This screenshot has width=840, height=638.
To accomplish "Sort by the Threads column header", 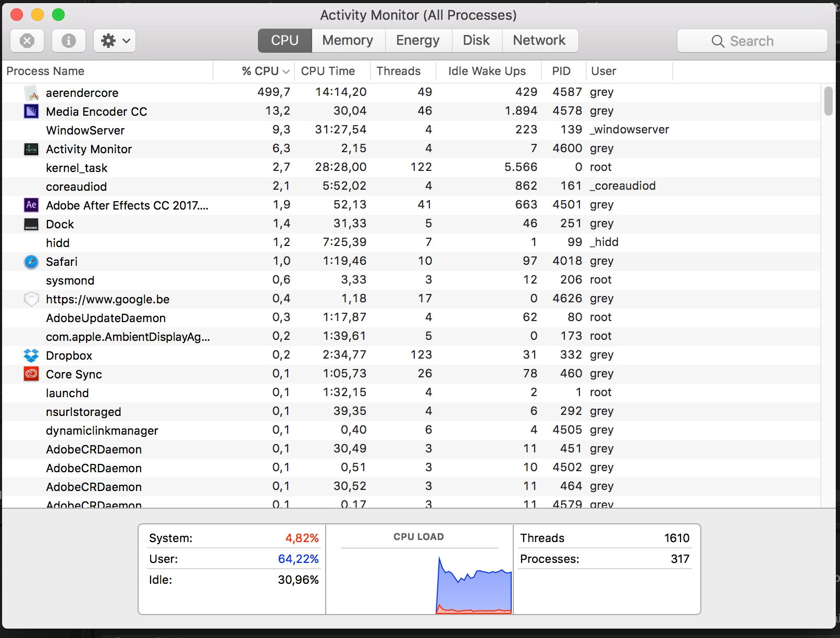I will (402, 71).
